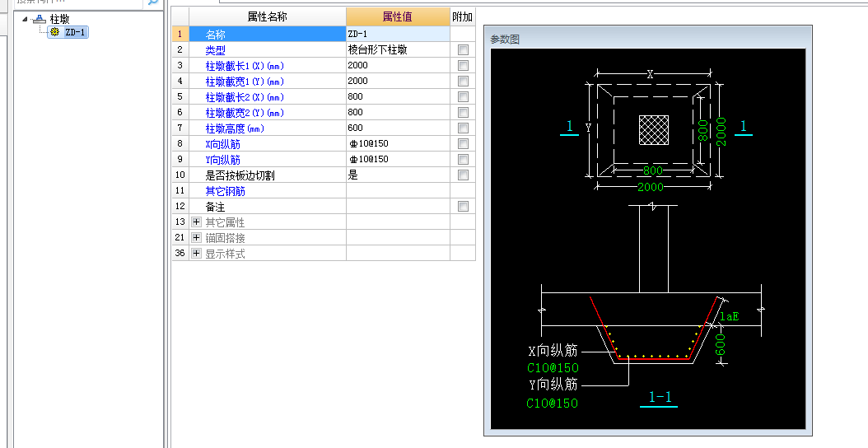This screenshot has width=868, height=448.
Task: Click row number 1 header
Action: [180, 34]
